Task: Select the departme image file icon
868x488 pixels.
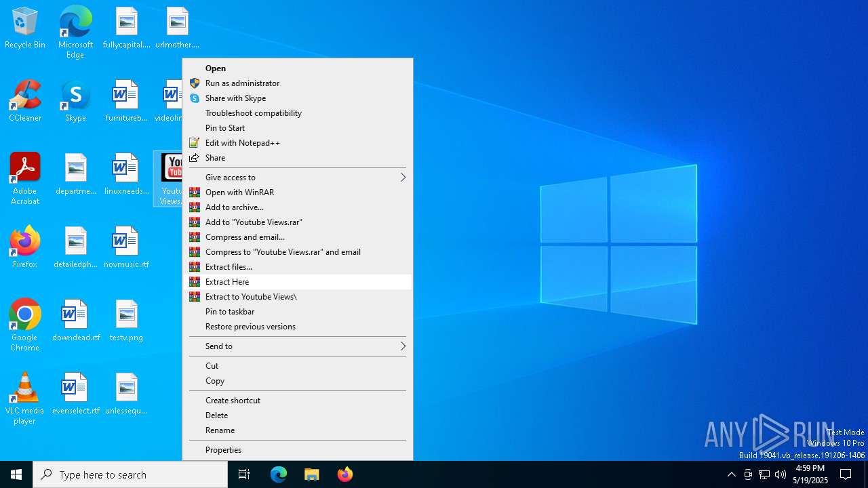Action: (x=75, y=175)
